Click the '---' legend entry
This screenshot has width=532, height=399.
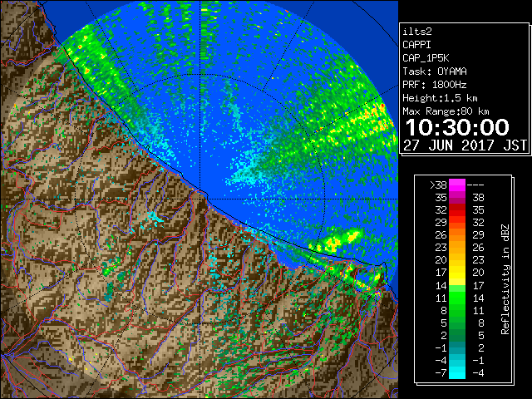point(475,185)
